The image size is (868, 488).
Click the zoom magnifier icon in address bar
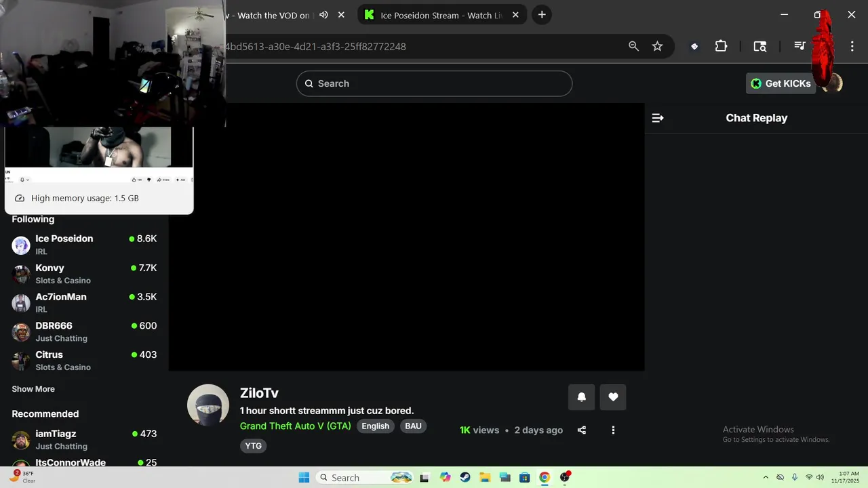click(633, 46)
